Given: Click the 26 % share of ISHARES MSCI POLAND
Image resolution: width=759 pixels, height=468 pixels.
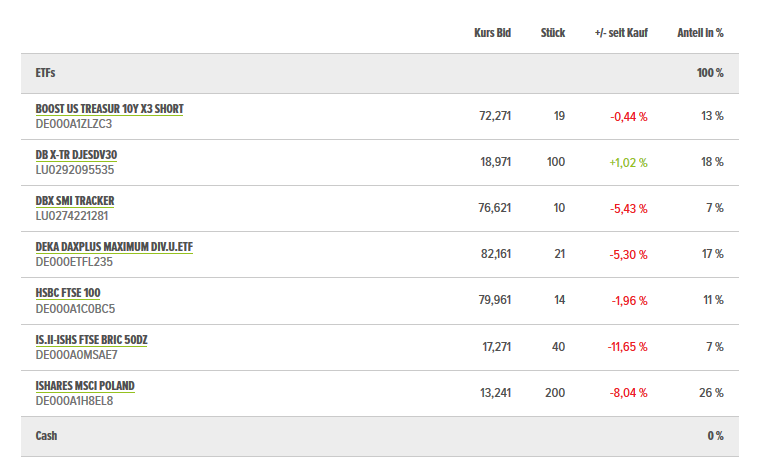Looking at the screenshot, I should coord(711,393).
